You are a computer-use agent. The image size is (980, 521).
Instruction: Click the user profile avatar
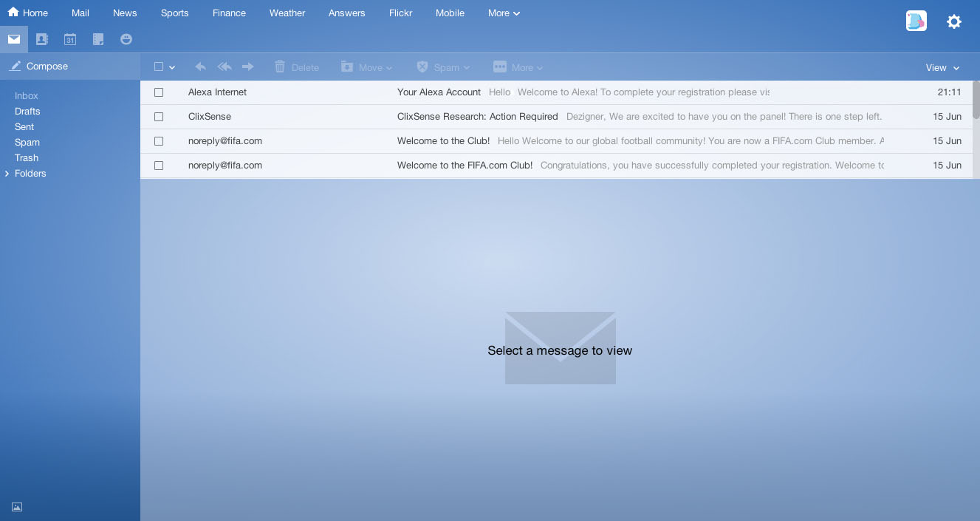(916, 21)
